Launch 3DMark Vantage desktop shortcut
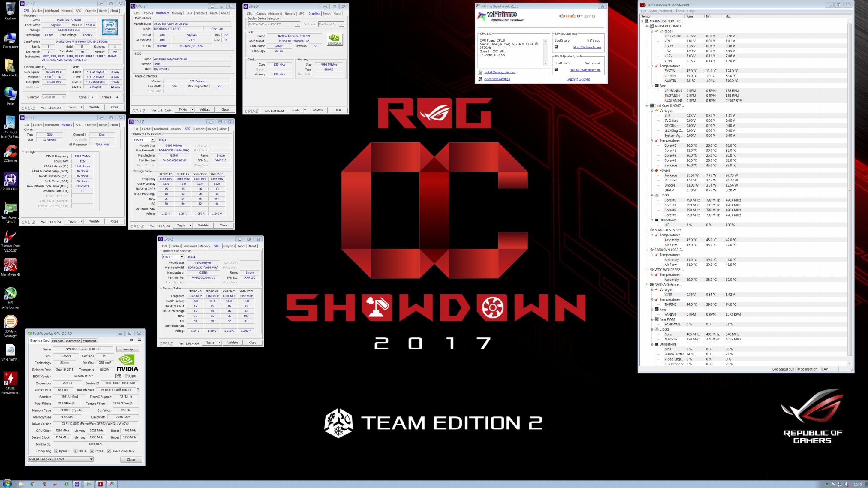868x488 pixels. pos(10,327)
